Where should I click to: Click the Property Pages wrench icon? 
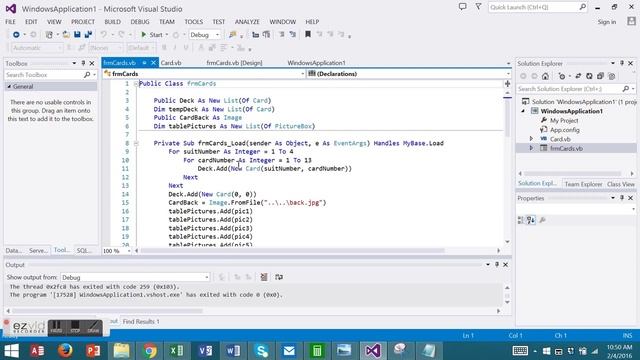point(542,220)
